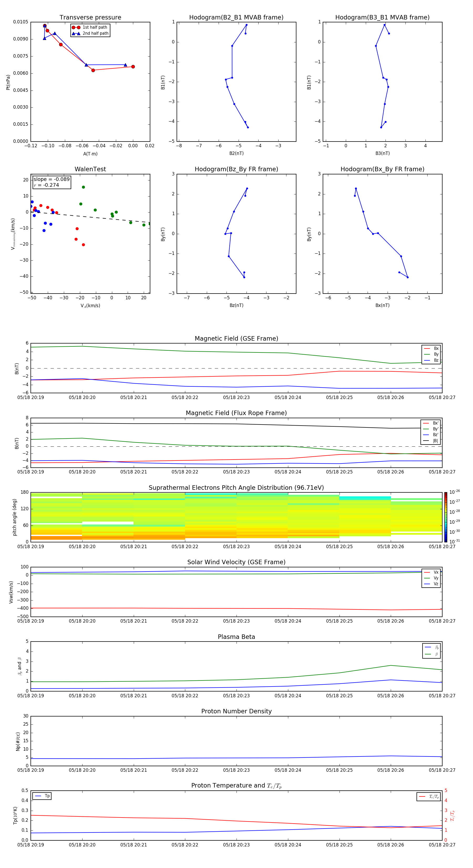Click the 'Proton Number Density' title
473x868 pixels.
click(236, 712)
